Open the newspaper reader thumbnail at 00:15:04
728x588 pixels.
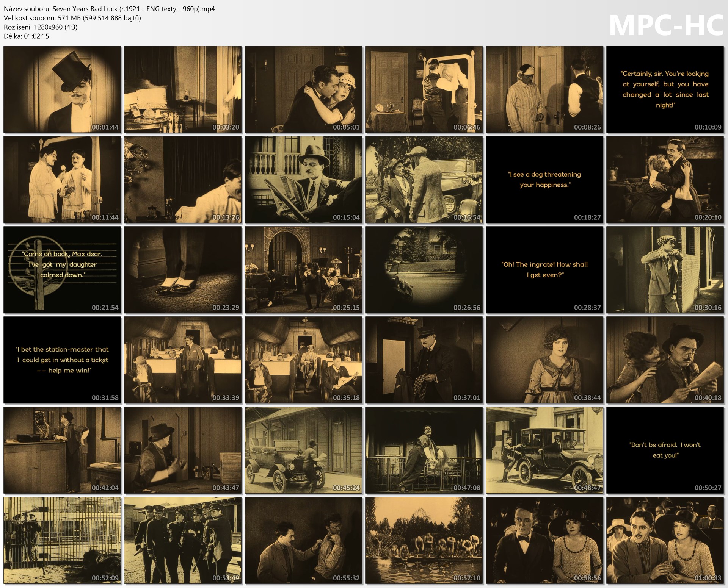coord(303,180)
